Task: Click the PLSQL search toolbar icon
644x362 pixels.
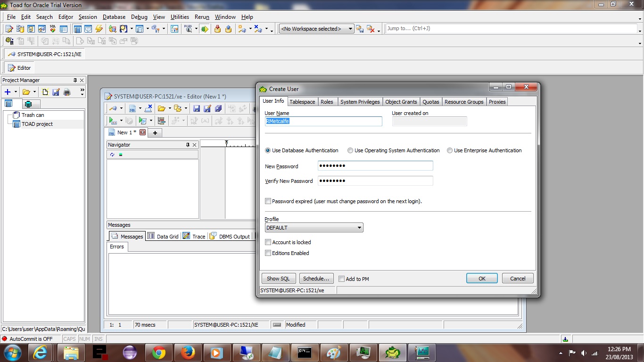Action: [189, 29]
